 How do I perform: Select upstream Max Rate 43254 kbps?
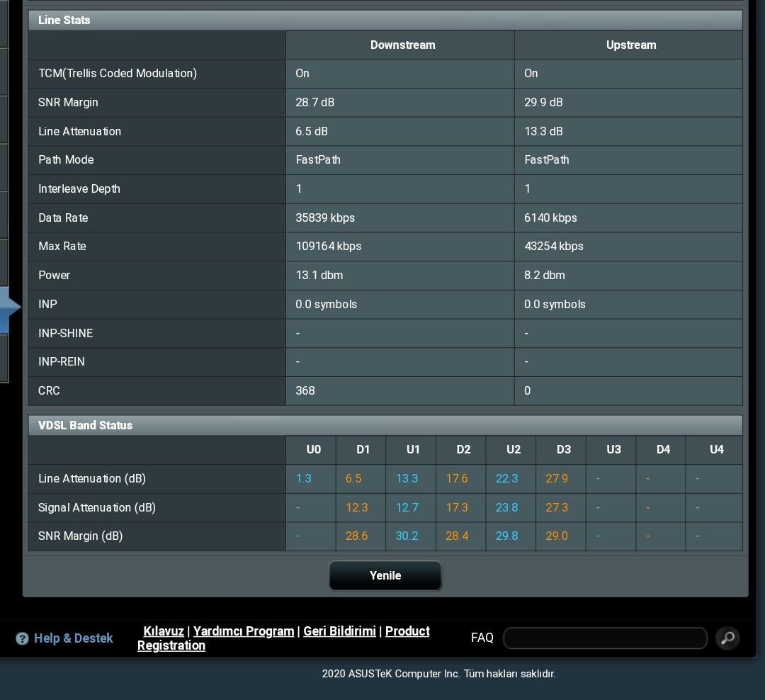tap(554, 246)
